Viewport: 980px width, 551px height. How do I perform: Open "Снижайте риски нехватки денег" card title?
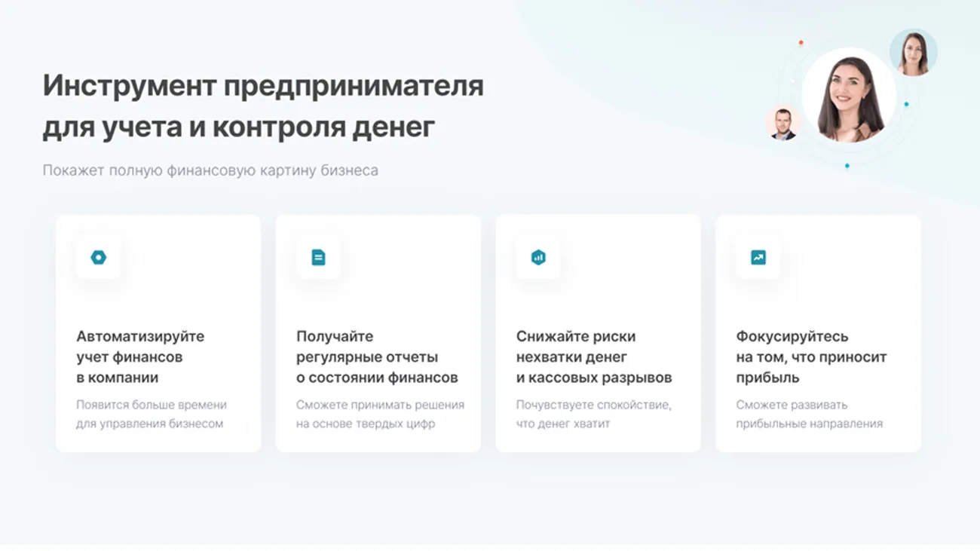coord(593,357)
